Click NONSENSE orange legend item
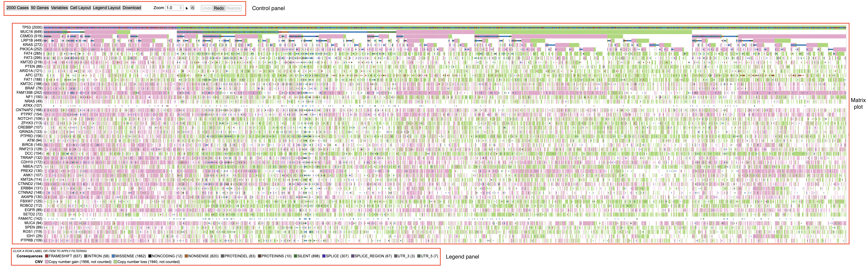The width and height of the screenshot is (868, 269). pos(203,256)
